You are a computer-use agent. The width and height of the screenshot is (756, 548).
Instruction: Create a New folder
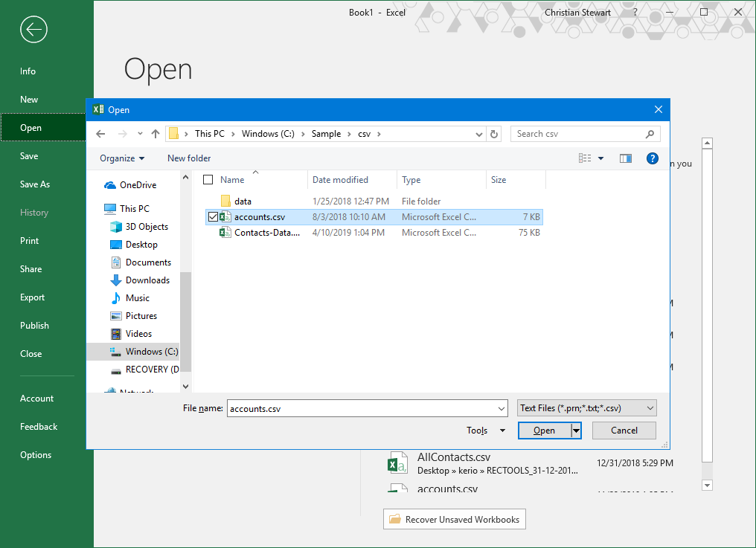pyautogui.click(x=189, y=158)
